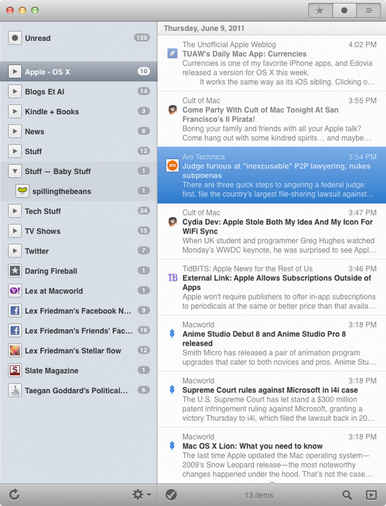Select the Blogs Et Al folder label
The width and height of the screenshot is (386, 506).
(45, 92)
